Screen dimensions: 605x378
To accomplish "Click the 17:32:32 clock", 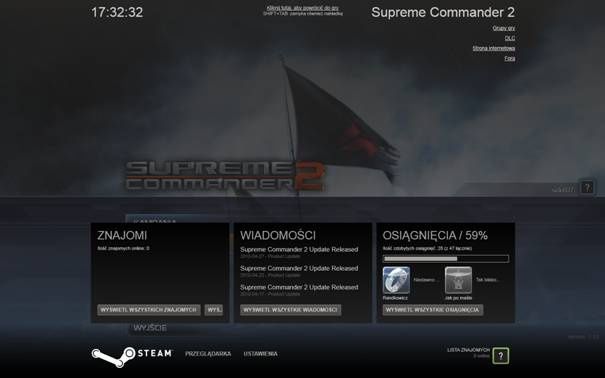I will (x=117, y=12).
